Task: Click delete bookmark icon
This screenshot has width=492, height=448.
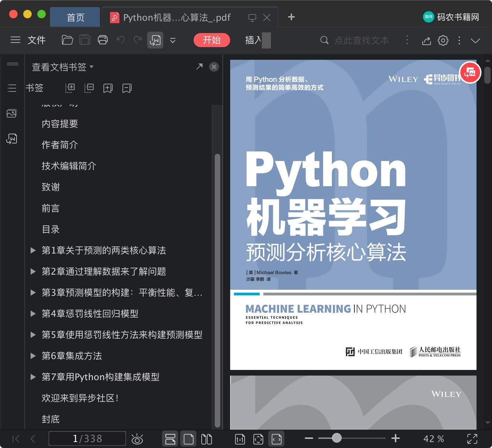Action: (127, 88)
